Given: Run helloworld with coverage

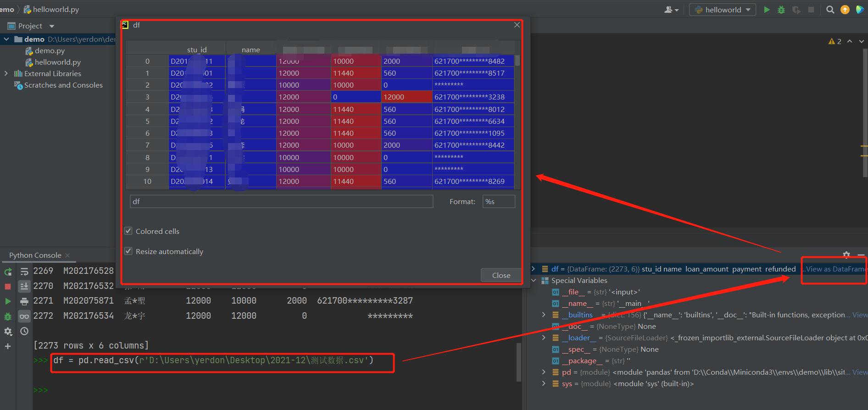Looking at the screenshot, I should coord(796,10).
